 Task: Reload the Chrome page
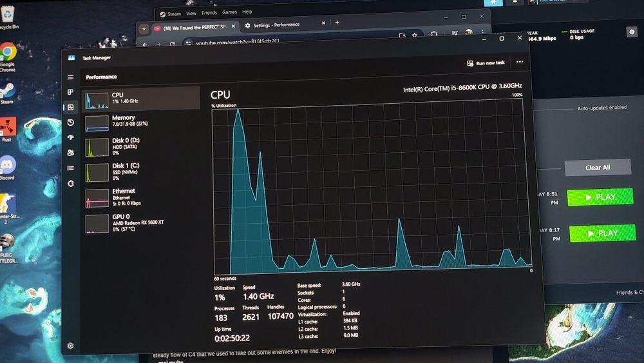point(172,44)
